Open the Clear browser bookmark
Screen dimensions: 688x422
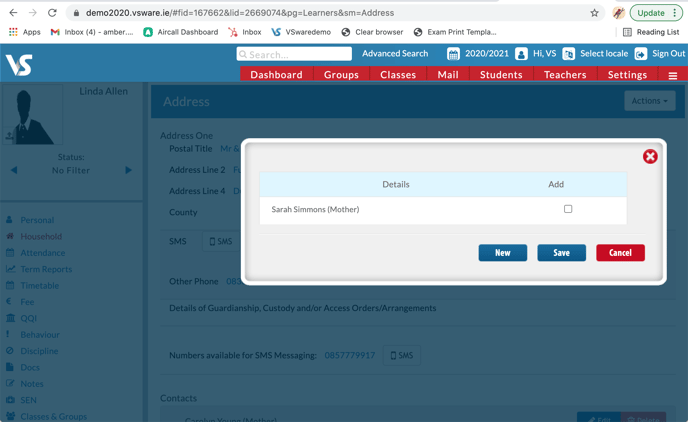point(372,32)
